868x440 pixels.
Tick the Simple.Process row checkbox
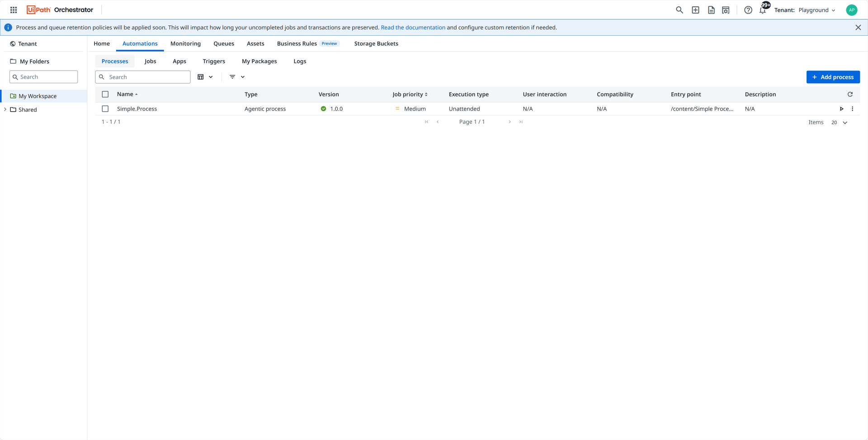[105, 109]
